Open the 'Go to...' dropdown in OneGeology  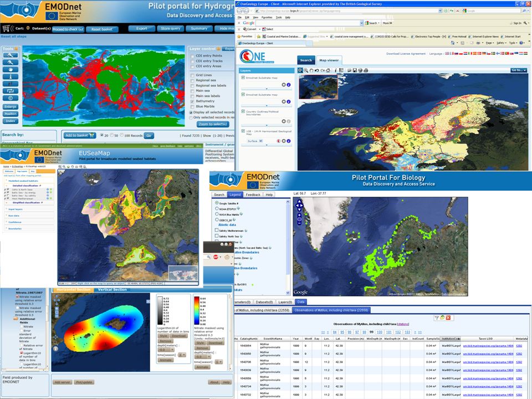pyautogui.click(x=519, y=70)
